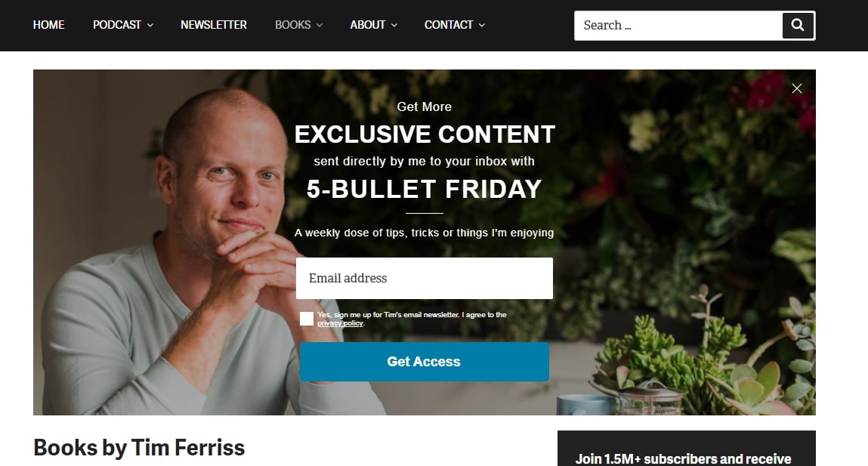
Task: Open the Newsletter menu item
Action: tap(214, 25)
